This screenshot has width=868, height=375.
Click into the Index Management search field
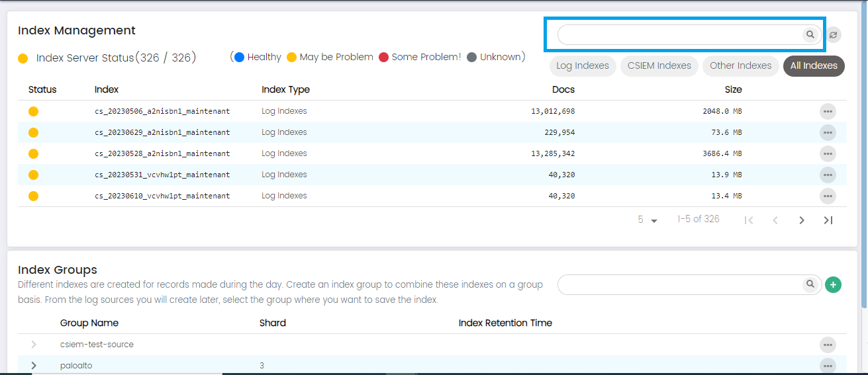(x=679, y=34)
